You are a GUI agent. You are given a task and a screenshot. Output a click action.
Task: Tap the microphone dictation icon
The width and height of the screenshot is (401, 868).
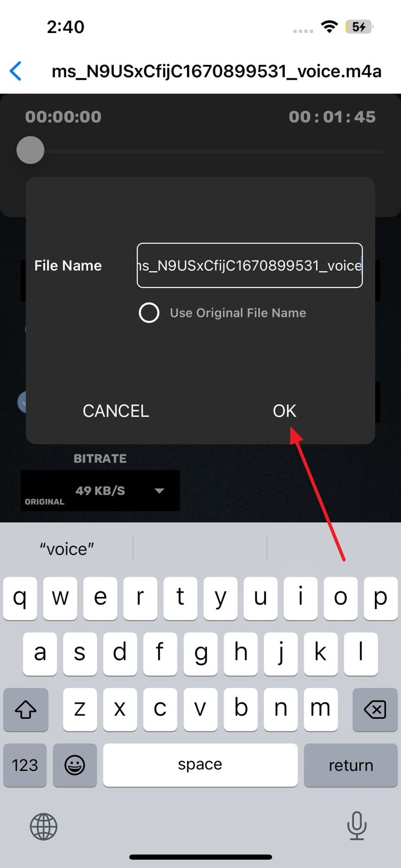[x=357, y=826]
